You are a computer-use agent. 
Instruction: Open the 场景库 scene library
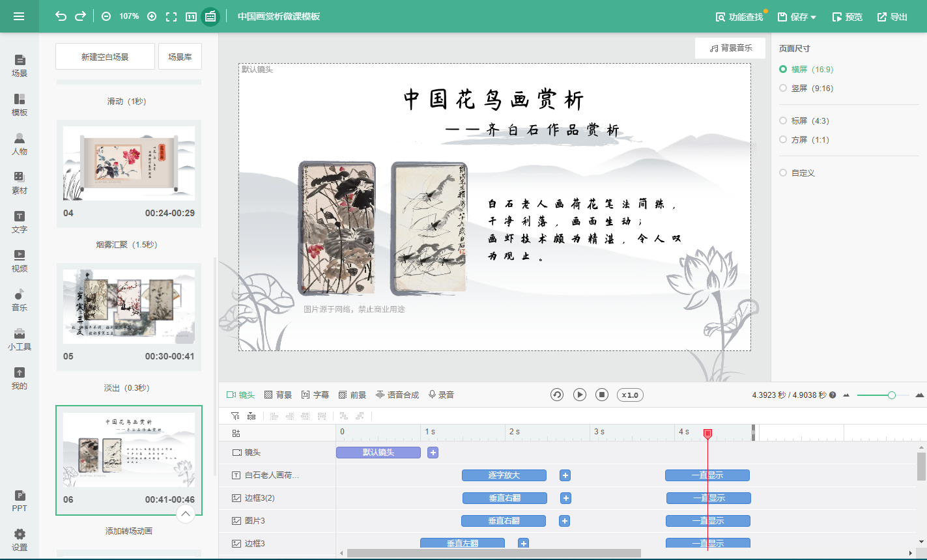point(180,57)
